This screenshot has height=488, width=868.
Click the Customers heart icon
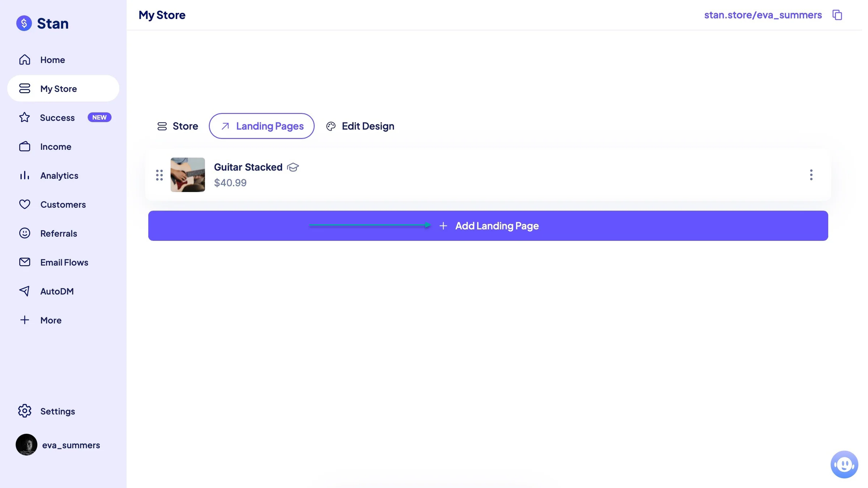coord(25,204)
